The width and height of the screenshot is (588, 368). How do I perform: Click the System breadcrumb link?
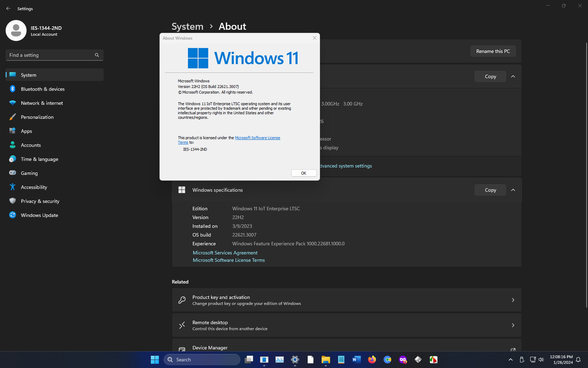click(x=187, y=27)
